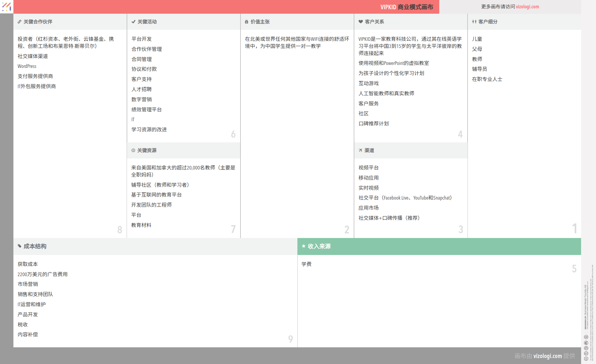Click the airplane icon beside 渠道
This screenshot has height=364, width=596.
coord(360,150)
